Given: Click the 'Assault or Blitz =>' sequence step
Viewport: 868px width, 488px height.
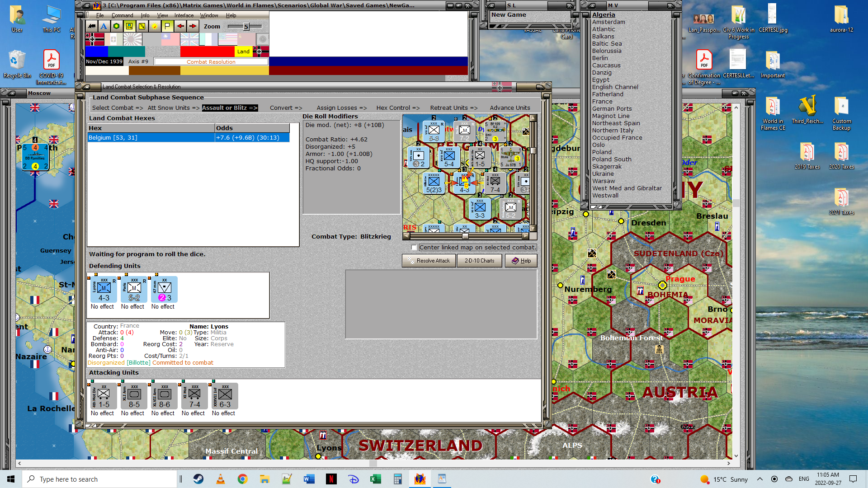Looking at the screenshot, I should (230, 108).
